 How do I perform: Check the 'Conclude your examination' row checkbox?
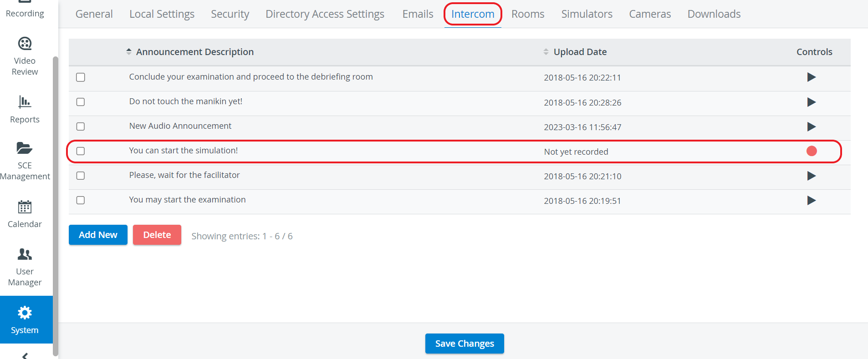tap(81, 77)
